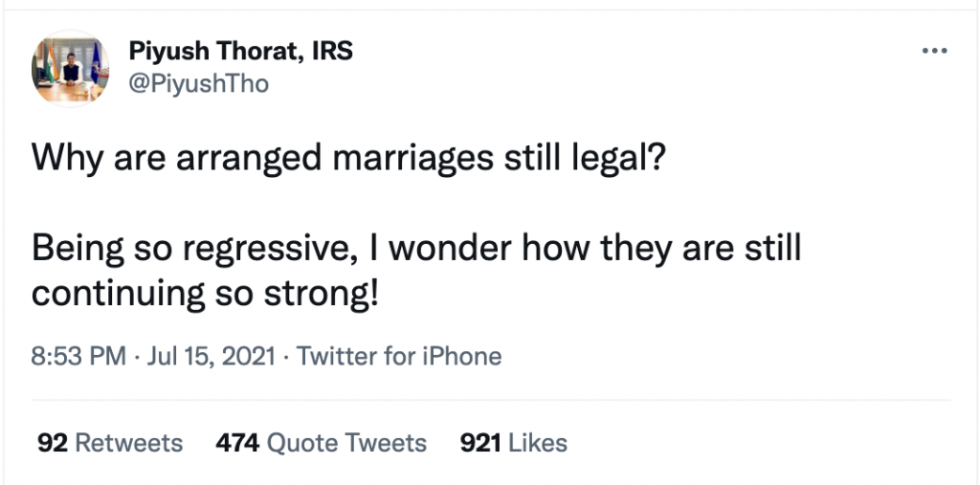This screenshot has height=485, width=980.
Task: Open the Piyush Thorat, IRS display name
Action: pyautogui.click(x=240, y=52)
